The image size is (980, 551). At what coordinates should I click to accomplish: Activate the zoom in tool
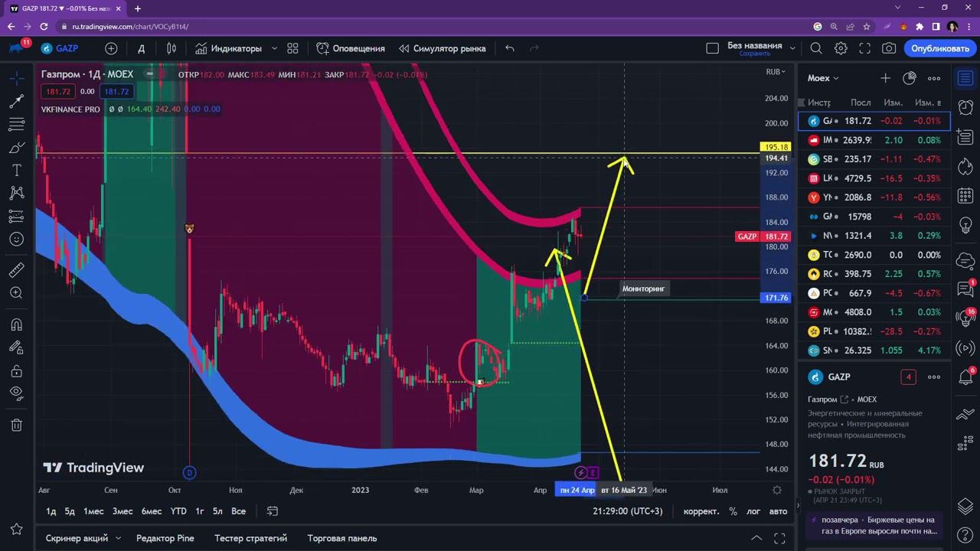click(17, 293)
